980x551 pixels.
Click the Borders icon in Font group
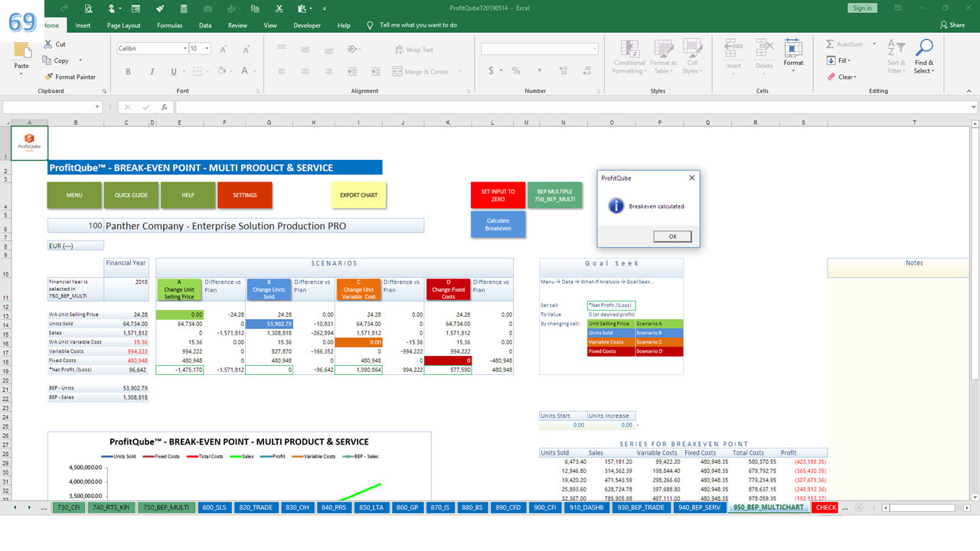(198, 71)
